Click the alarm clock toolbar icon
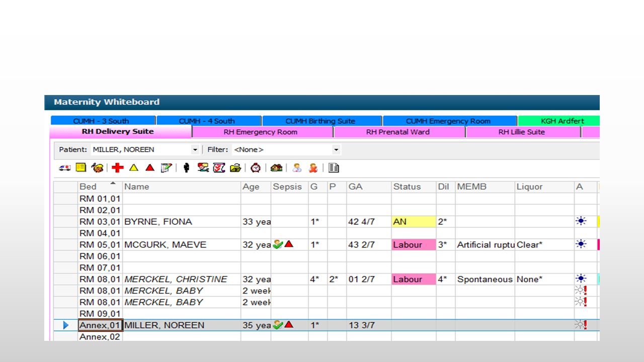644x362 pixels. [256, 168]
